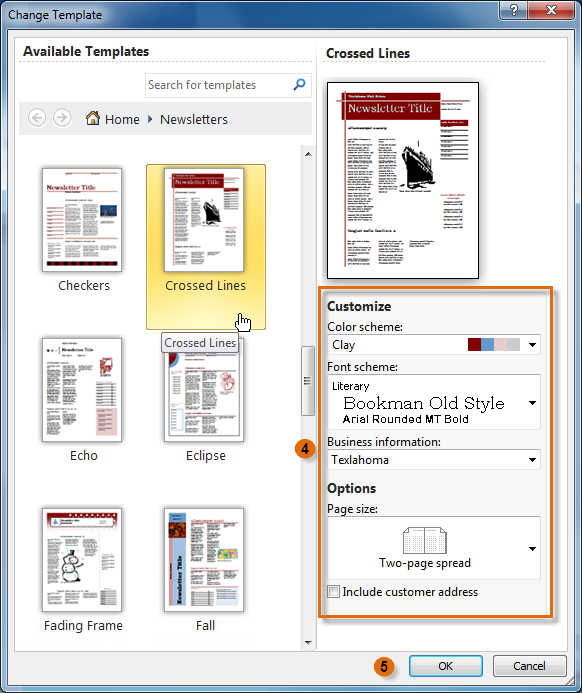Click the Home house icon
This screenshot has height=693, width=582.
pyautogui.click(x=93, y=118)
